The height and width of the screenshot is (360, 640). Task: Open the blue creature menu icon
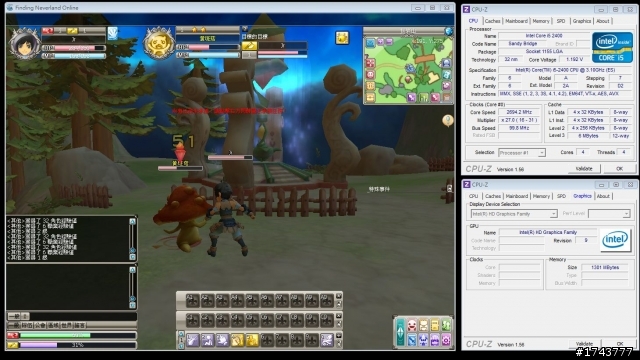pos(424,340)
